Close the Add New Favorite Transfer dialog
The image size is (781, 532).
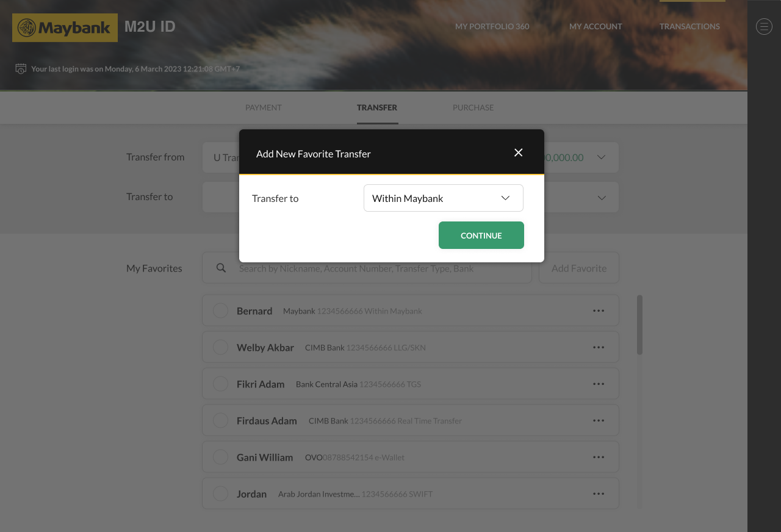[518, 153]
